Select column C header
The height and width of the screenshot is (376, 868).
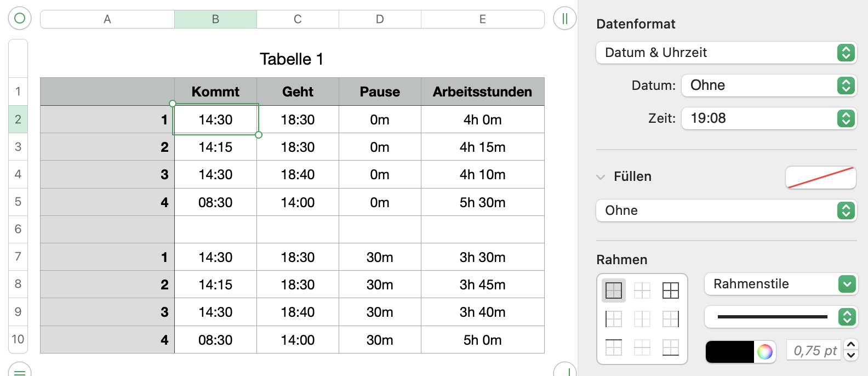[x=298, y=19]
